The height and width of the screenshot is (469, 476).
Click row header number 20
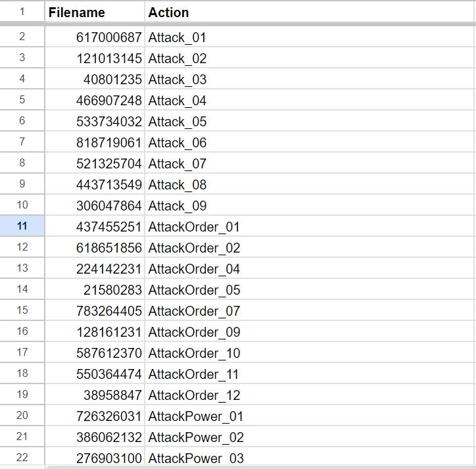tap(22, 416)
